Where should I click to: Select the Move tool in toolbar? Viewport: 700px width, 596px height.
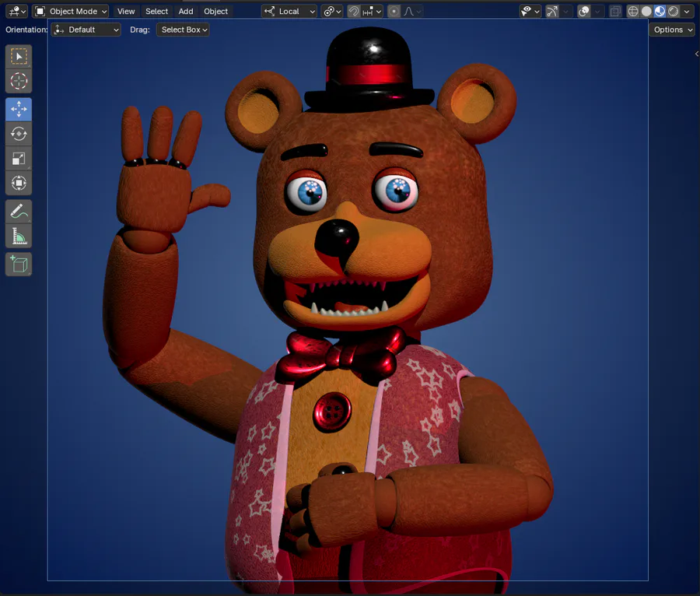(19, 109)
